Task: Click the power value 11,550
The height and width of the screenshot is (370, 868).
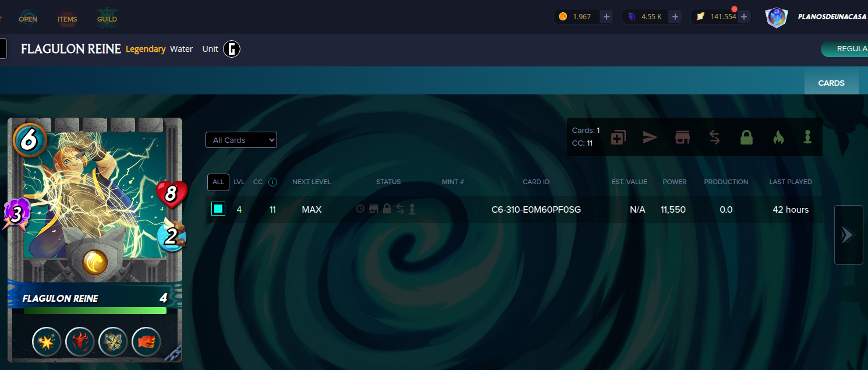Action: coord(673,209)
